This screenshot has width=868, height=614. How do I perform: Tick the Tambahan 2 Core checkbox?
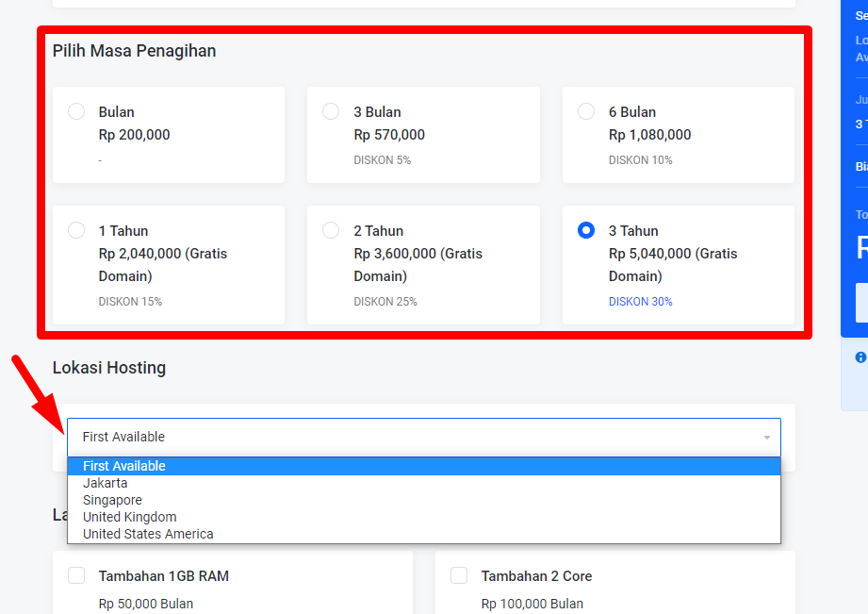click(x=459, y=576)
